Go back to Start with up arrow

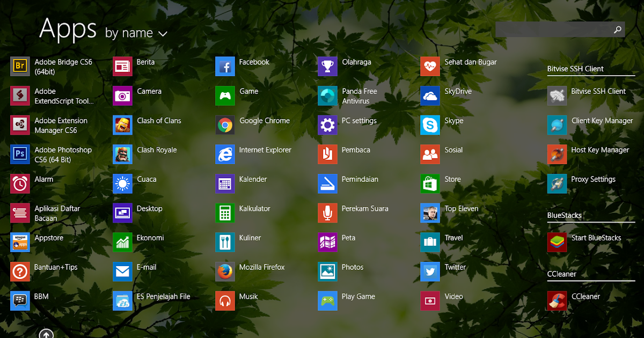46,334
